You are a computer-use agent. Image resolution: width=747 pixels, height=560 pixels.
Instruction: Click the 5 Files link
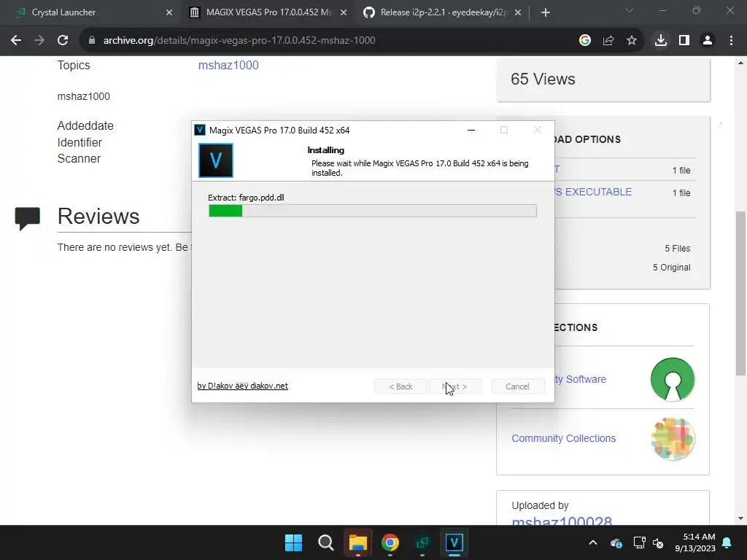pos(678,248)
